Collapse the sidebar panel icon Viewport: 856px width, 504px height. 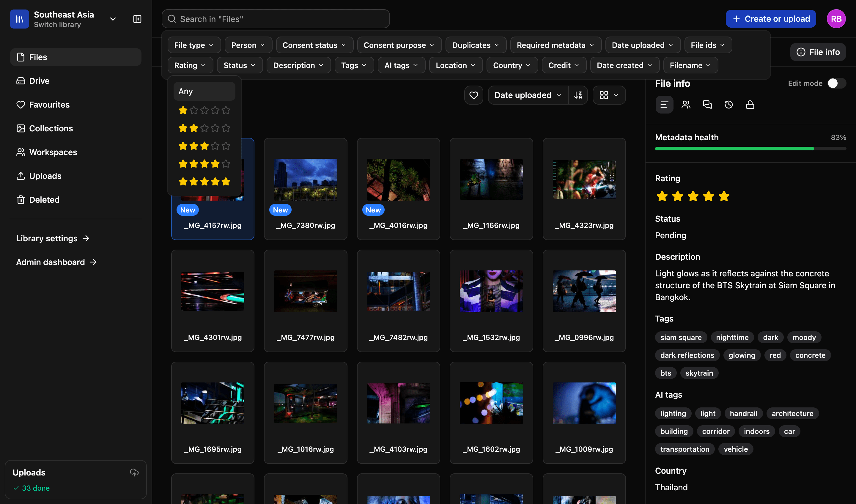tap(137, 19)
